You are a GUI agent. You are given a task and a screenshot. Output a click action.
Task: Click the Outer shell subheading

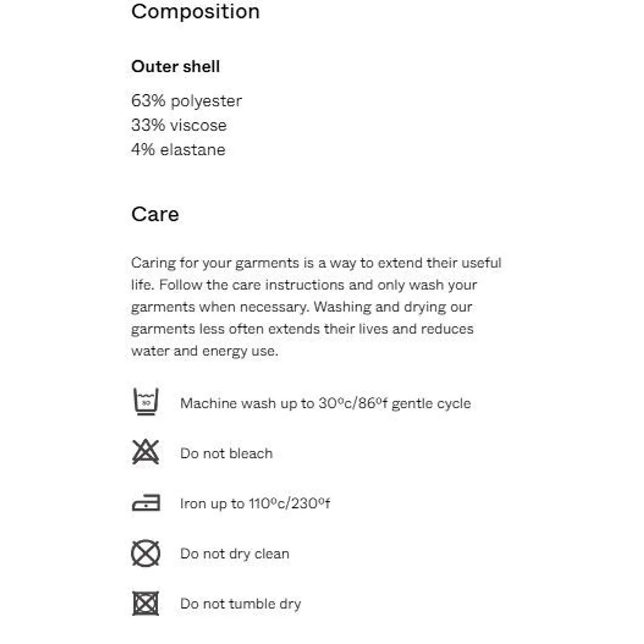pos(175,66)
